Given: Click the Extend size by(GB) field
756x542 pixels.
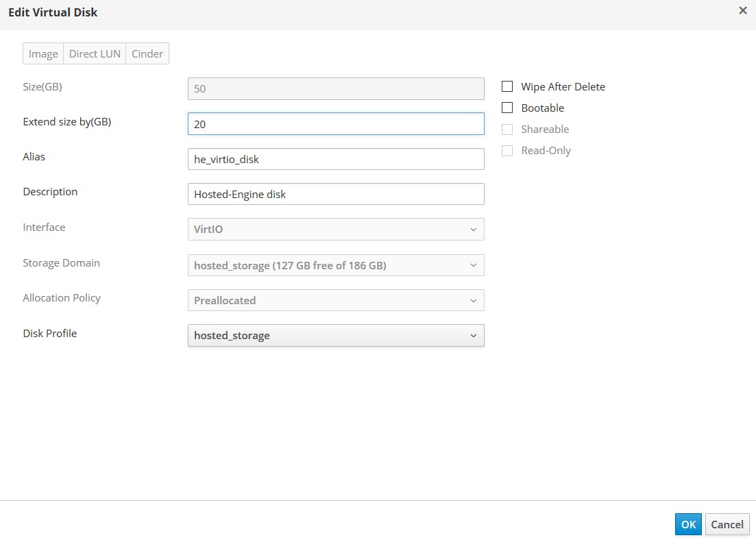Looking at the screenshot, I should pos(335,124).
